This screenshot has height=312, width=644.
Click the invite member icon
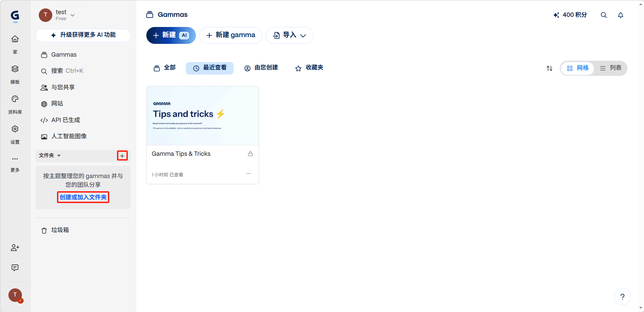(x=15, y=248)
